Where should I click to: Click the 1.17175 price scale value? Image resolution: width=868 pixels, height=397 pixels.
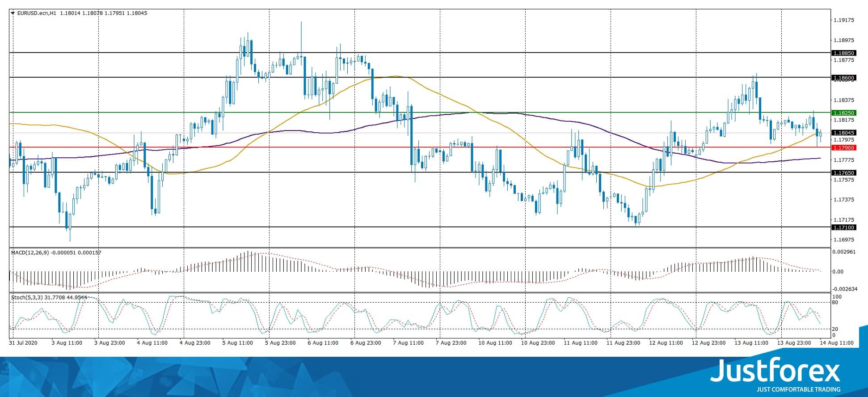click(x=844, y=220)
